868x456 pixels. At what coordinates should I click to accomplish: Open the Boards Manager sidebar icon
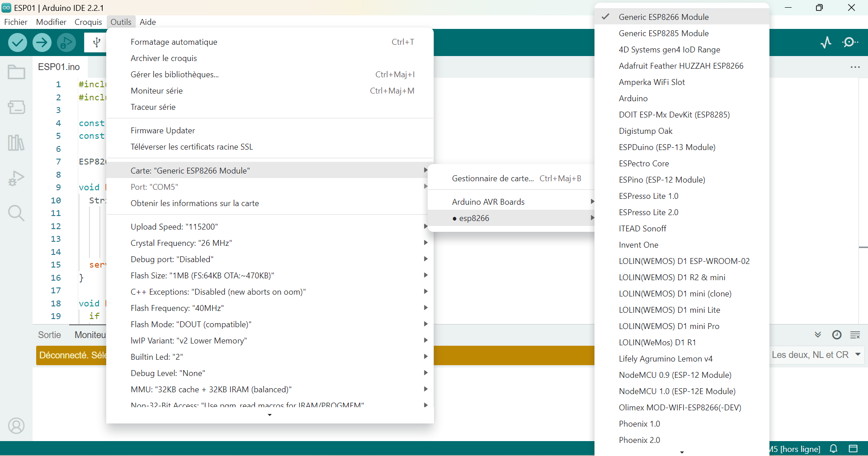pos(16,107)
